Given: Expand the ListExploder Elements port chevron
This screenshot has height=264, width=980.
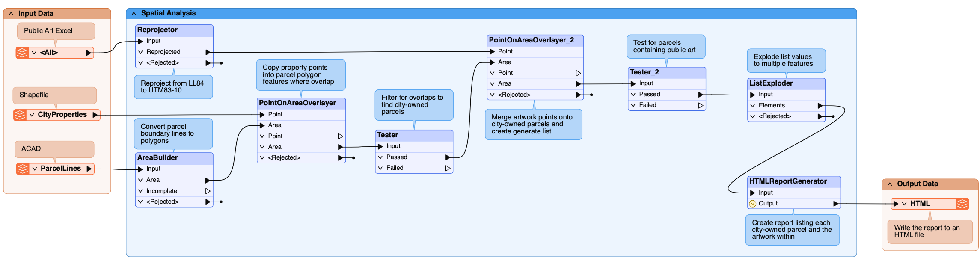Looking at the screenshot, I should coord(753,105).
